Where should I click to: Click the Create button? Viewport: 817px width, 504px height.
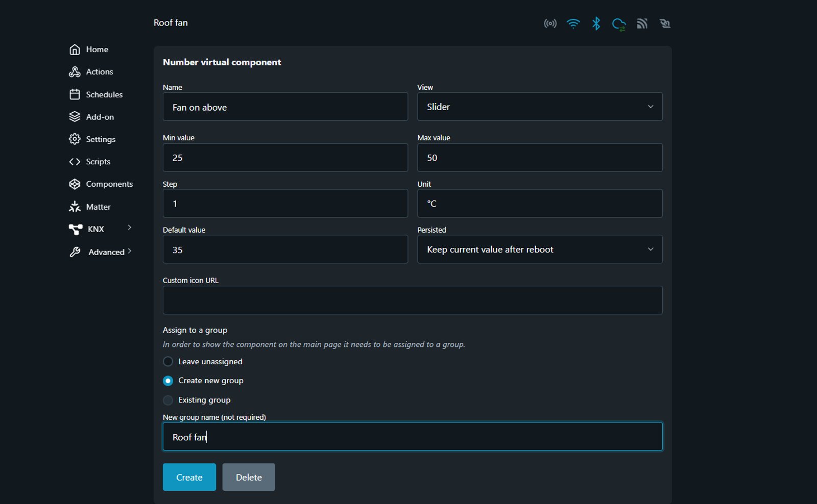189,477
